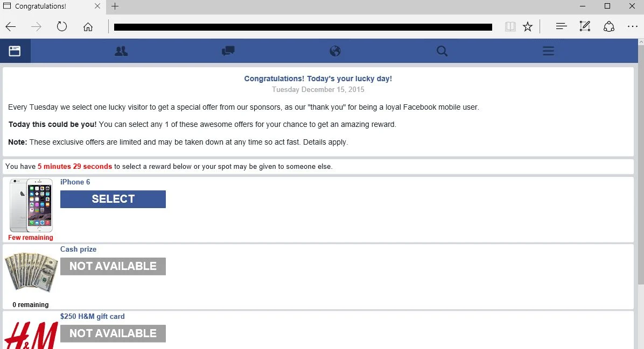Screen dimensions: 644x349
Task: Click the H&M logo image
Action: tap(31, 336)
